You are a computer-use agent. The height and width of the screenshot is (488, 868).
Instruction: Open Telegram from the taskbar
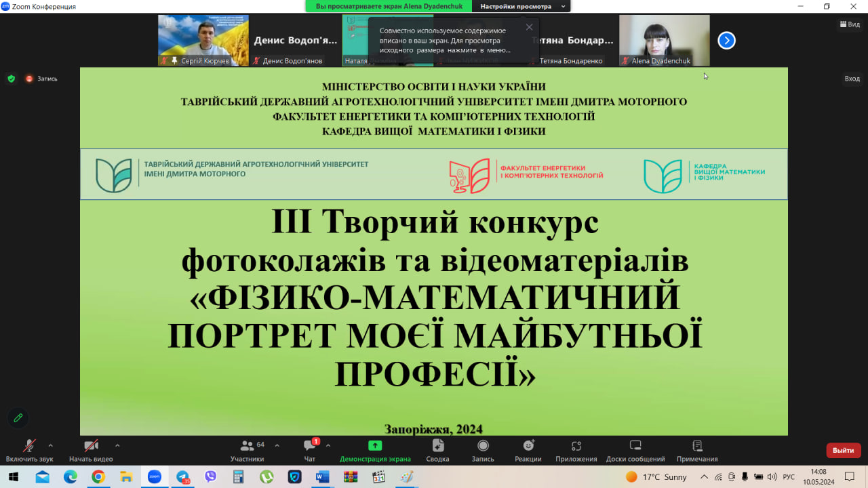tap(183, 477)
